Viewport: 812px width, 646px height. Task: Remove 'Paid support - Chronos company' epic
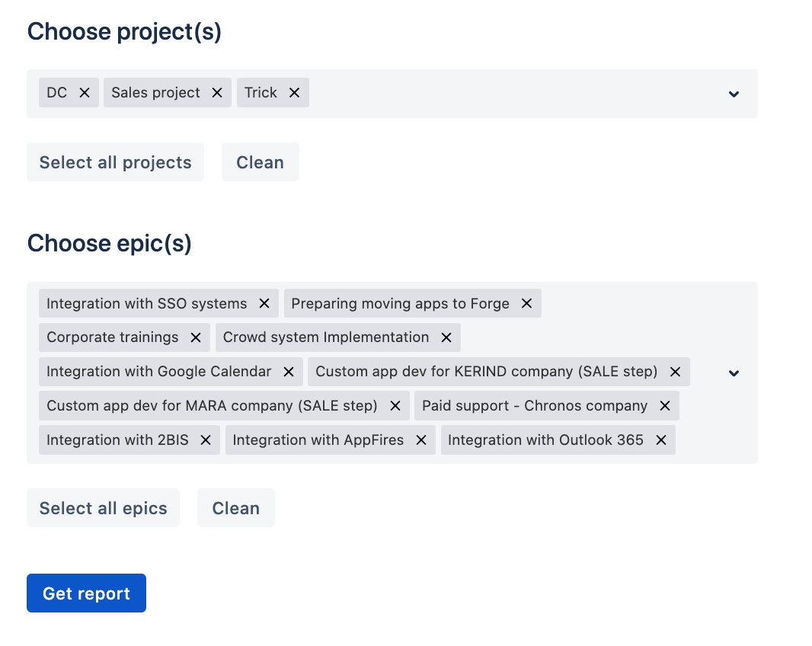[x=665, y=406]
